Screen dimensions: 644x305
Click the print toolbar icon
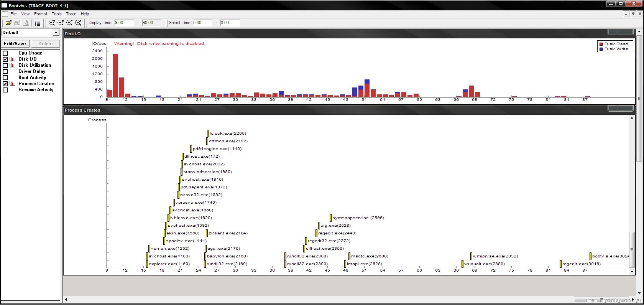17,23
